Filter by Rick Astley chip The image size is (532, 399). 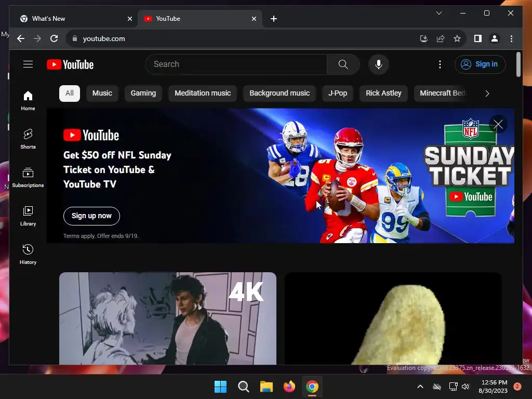click(x=383, y=94)
